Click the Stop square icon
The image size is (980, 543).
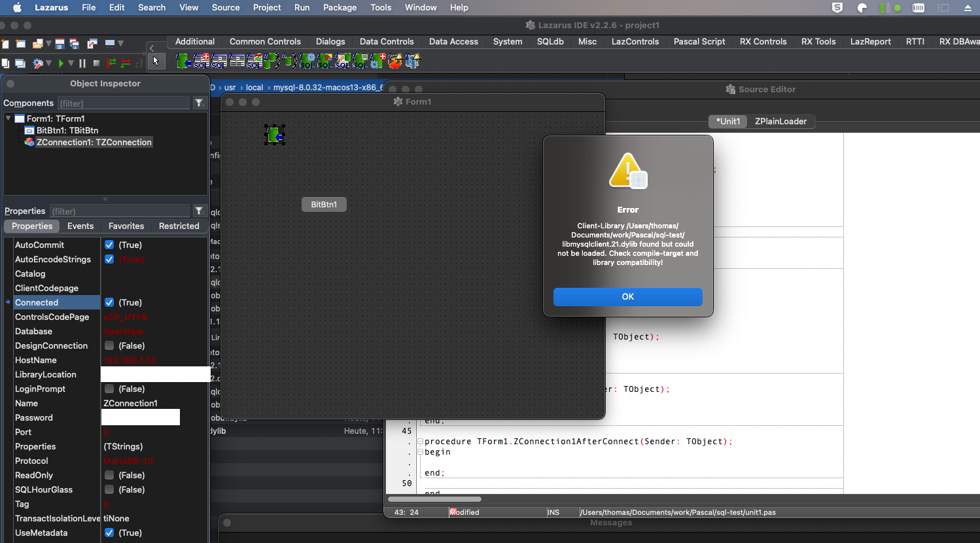[x=96, y=63]
